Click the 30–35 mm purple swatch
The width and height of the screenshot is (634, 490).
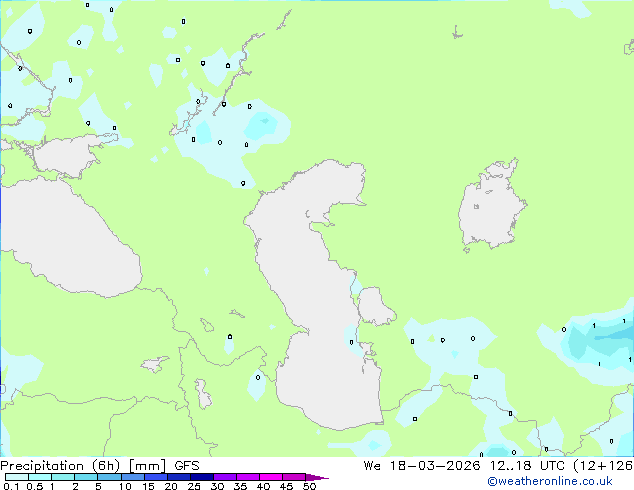point(225,477)
